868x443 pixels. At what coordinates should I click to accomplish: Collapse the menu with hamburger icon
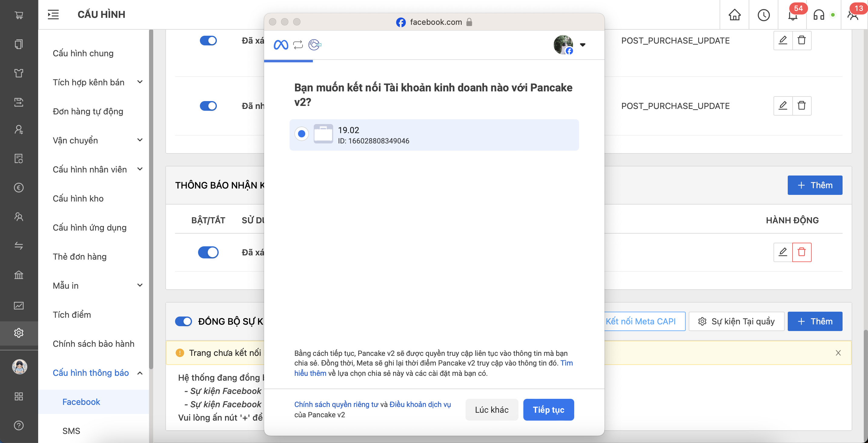(53, 15)
